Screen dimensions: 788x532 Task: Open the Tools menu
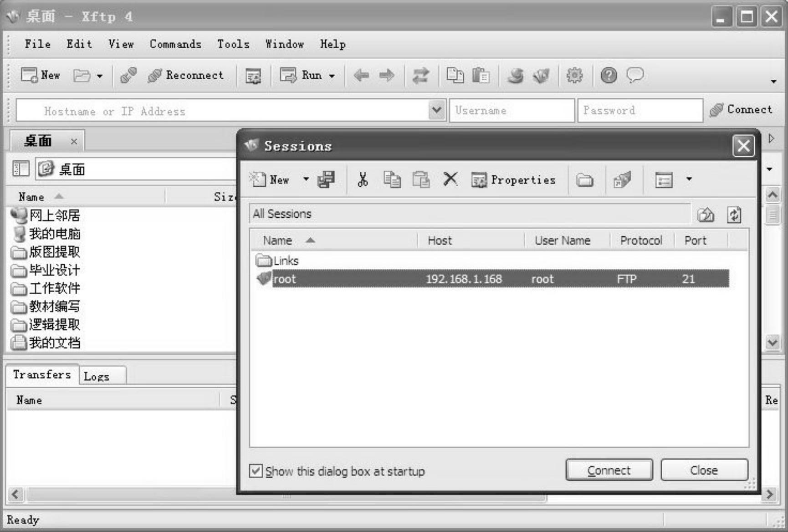[x=233, y=44]
